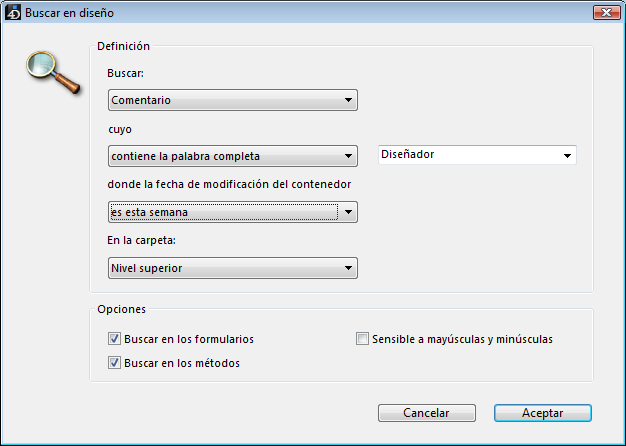Click the Aceptar button
The image size is (626, 446).
543,413
